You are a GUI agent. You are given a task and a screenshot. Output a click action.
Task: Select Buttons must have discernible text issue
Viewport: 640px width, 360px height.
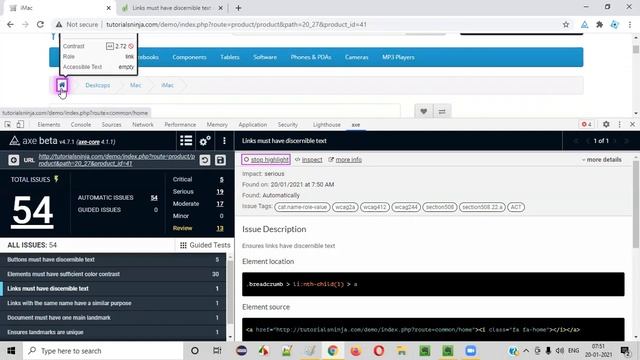pos(113,260)
